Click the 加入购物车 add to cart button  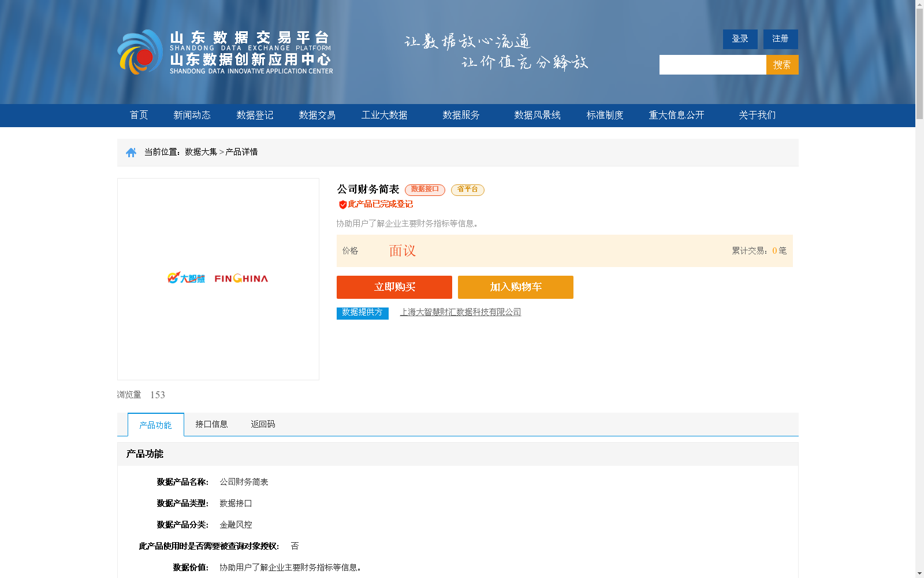[x=516, y=287]
